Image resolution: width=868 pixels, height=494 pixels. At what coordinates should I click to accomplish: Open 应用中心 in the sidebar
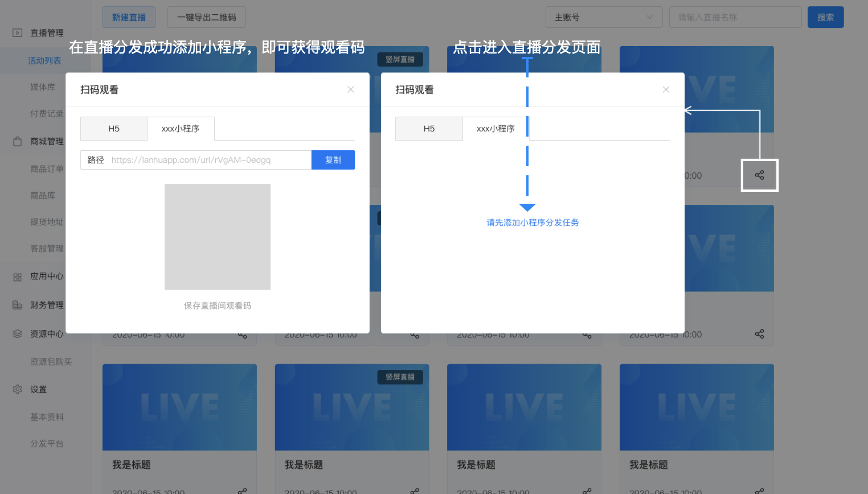[47, 276]
